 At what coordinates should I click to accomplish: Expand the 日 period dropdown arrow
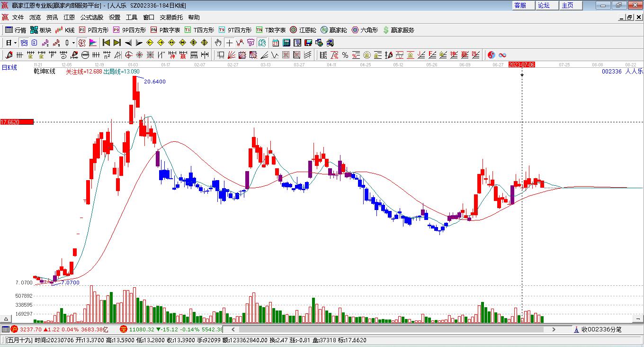coord(15,43)
